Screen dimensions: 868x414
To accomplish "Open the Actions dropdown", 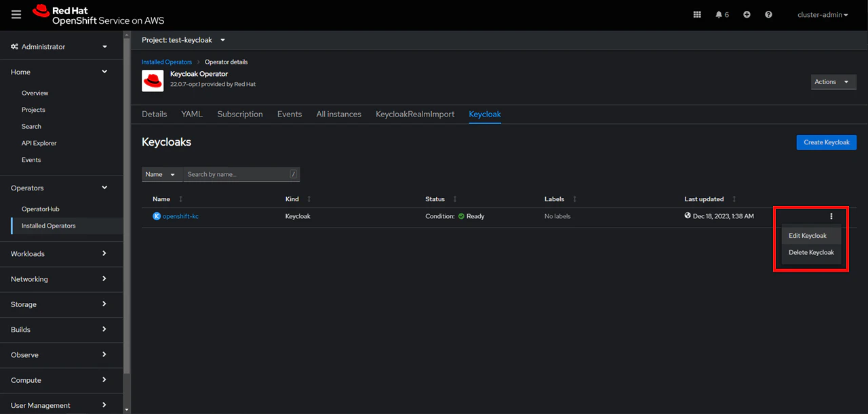I will coord(833,82).
